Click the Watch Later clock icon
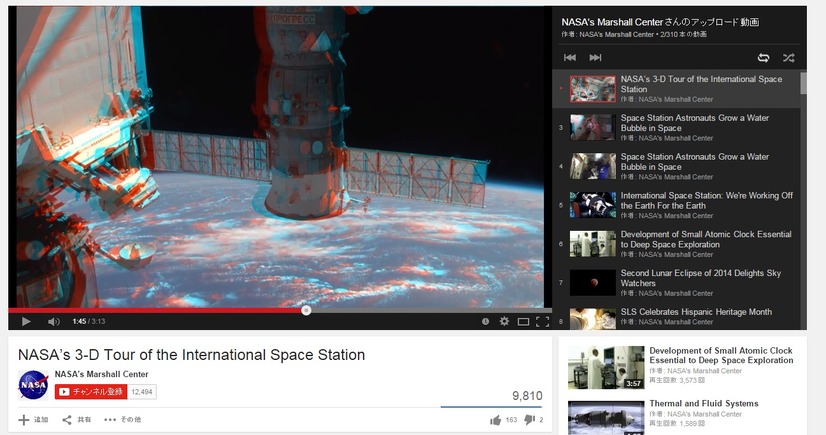The height and width of the screenshot is (435, 826). click(485, 321)
